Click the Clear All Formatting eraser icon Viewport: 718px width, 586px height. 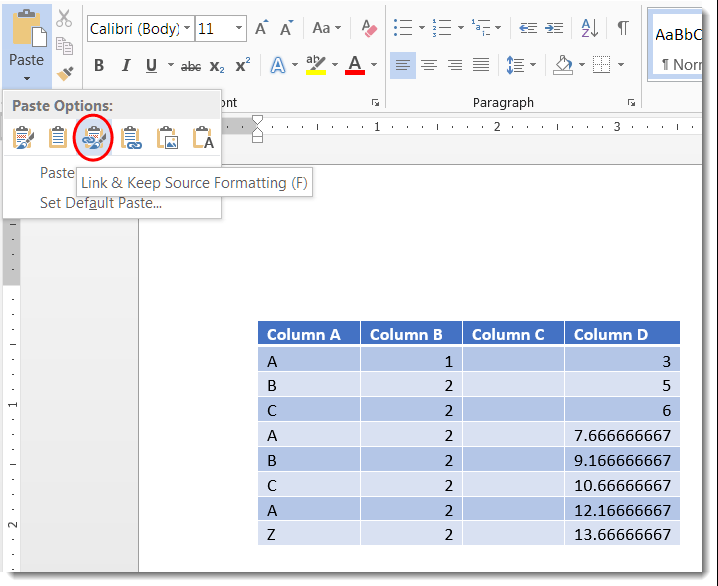(367, 28)
